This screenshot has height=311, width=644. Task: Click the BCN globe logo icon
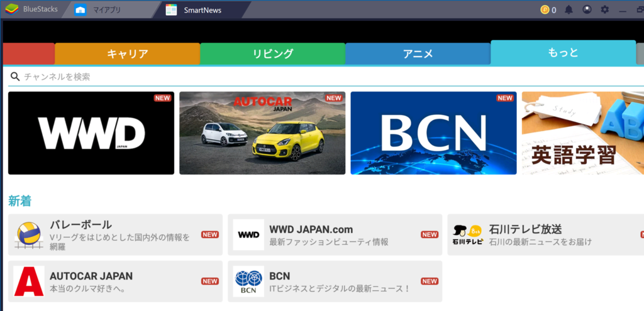click(248, 281)
